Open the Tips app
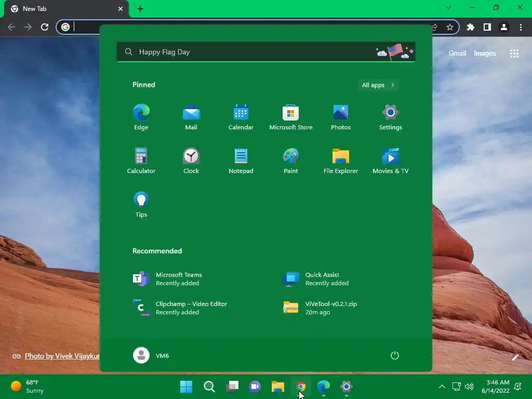The image size is (532, 399). tap(141, 204)
